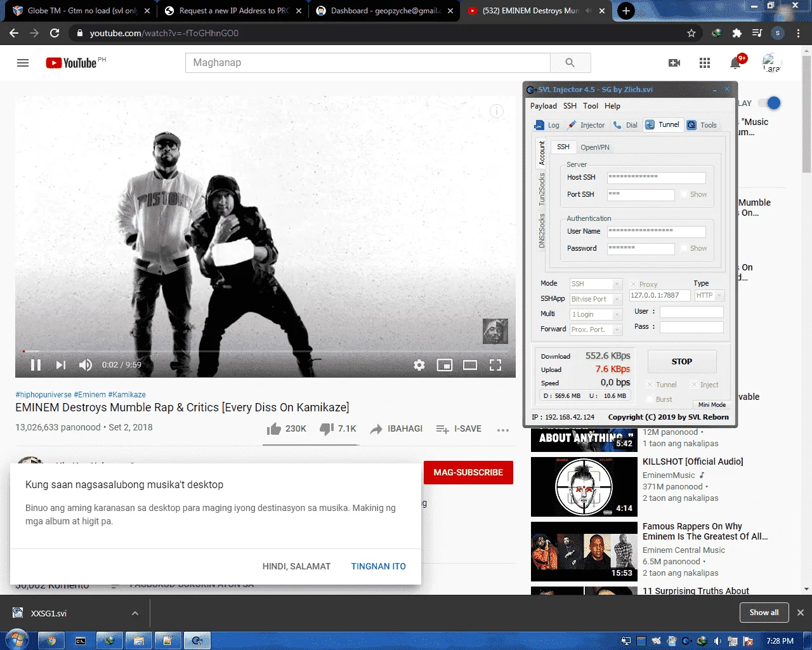The width and height of the screenshot is (812, 650).
Task: Open the YouTube create video camera icon
Action: [674, 63]
